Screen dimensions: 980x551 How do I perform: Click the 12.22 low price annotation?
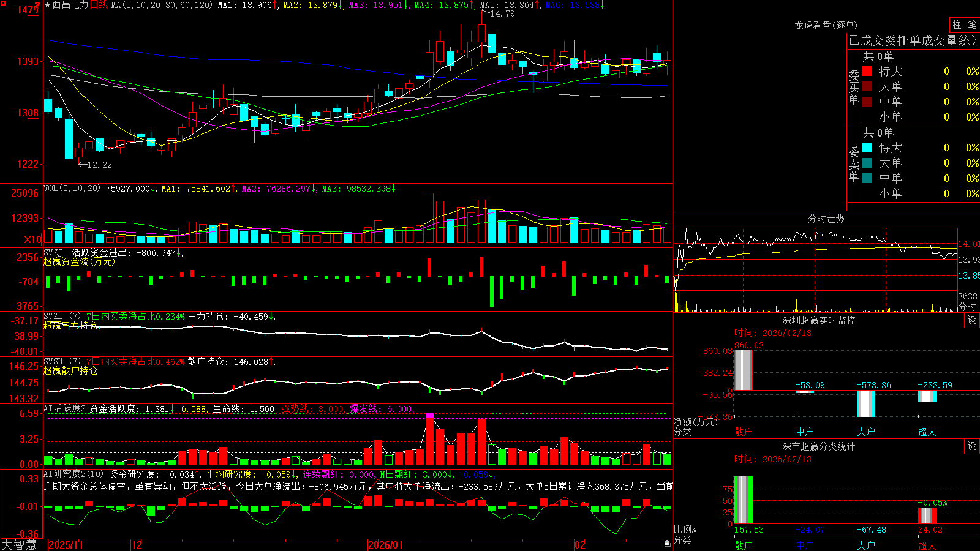point(100,165)
